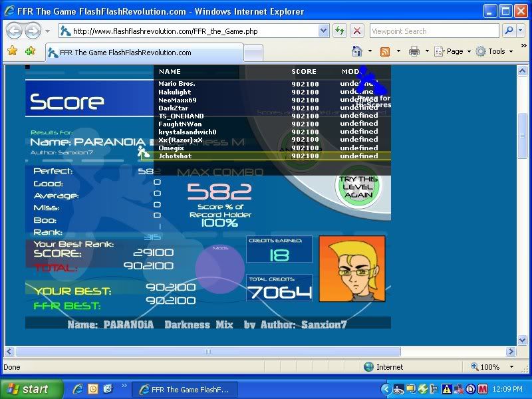Open the Page menu dropdown
This screenshot has width=532, height=399.
pos(454,51)
